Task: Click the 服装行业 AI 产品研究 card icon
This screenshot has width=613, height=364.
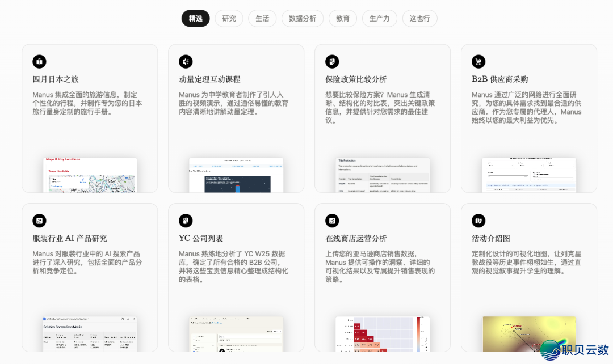Action: [x=40, y=221]
